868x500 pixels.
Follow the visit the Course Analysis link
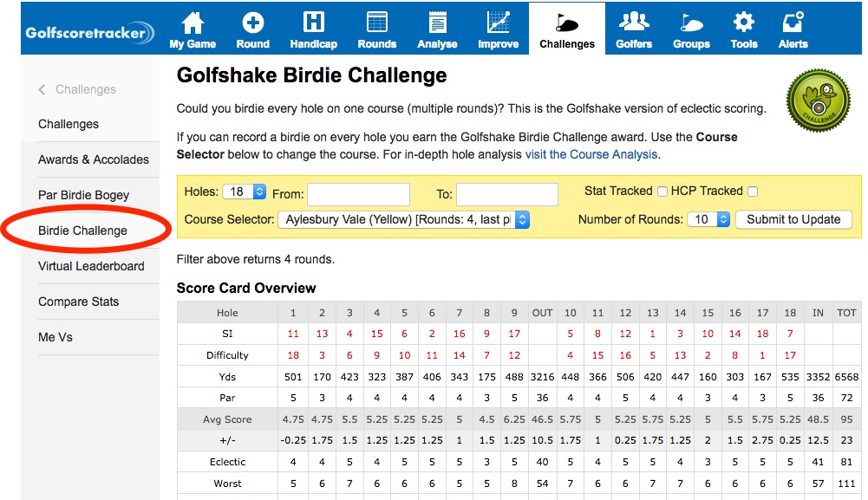coord(591,154)
